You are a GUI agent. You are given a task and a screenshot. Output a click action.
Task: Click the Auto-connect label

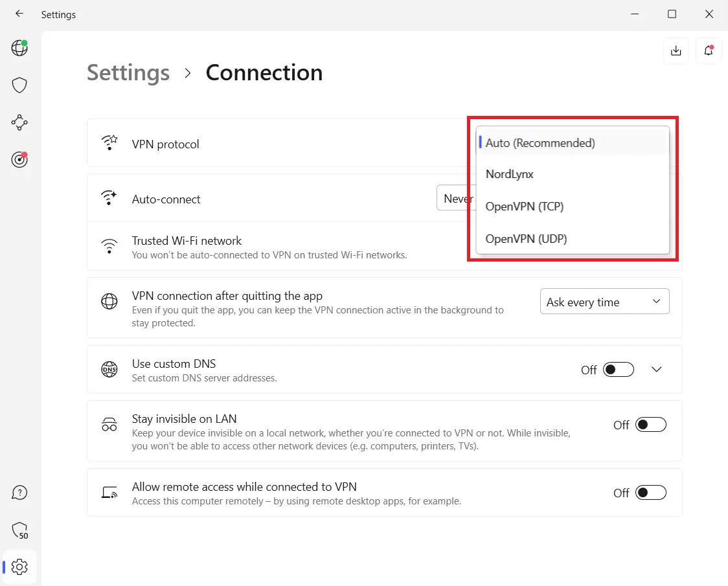coord(166,199)
